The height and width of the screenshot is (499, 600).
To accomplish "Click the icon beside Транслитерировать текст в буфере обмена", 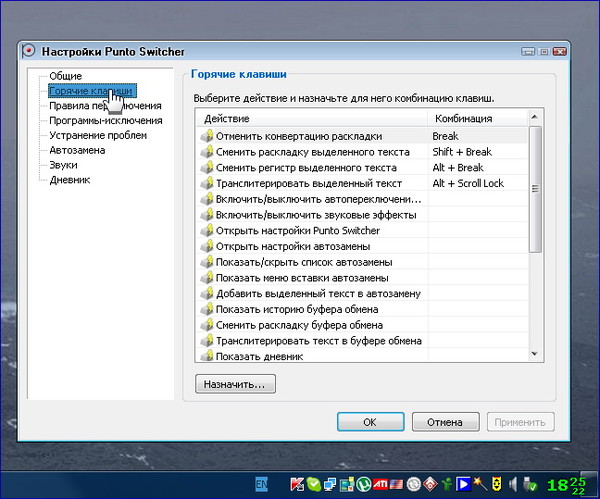I will pyautogui.click(x=207, y=341).
